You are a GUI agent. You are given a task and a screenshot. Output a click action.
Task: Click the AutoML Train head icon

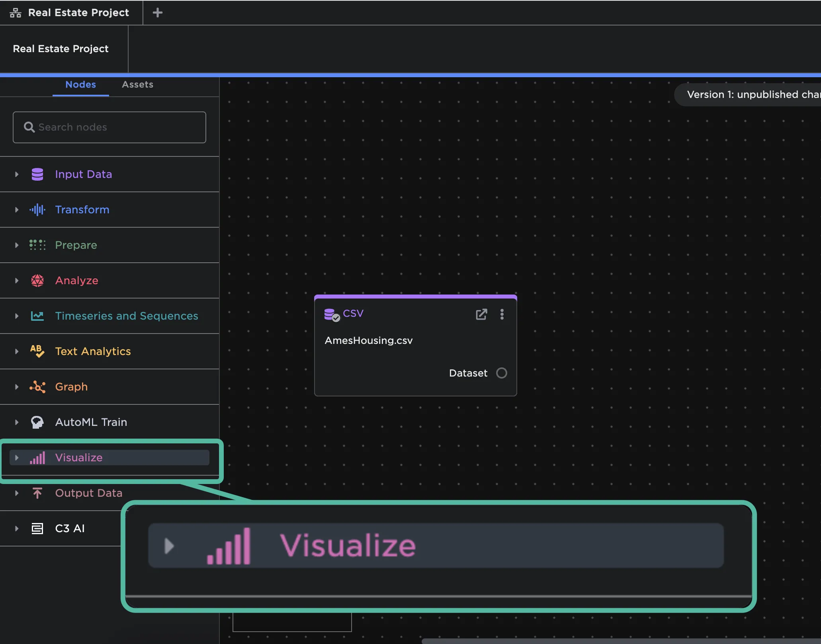click(37, 422)
